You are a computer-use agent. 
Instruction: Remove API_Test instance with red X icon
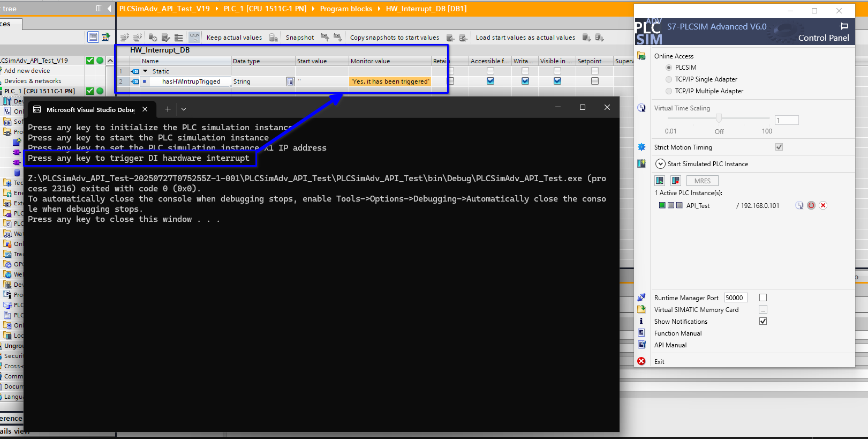point(823,205)
